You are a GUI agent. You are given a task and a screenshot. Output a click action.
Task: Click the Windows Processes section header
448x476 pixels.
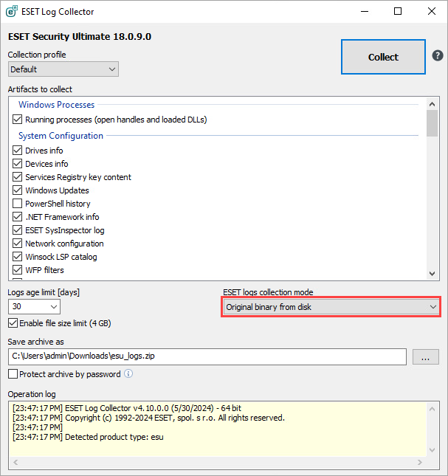(56, 105)
